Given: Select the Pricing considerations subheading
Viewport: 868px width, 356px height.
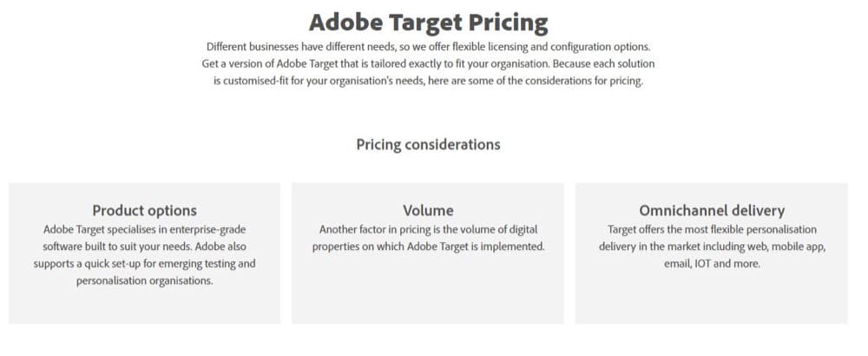Looking at the screenshot, I should pos(428,144).
